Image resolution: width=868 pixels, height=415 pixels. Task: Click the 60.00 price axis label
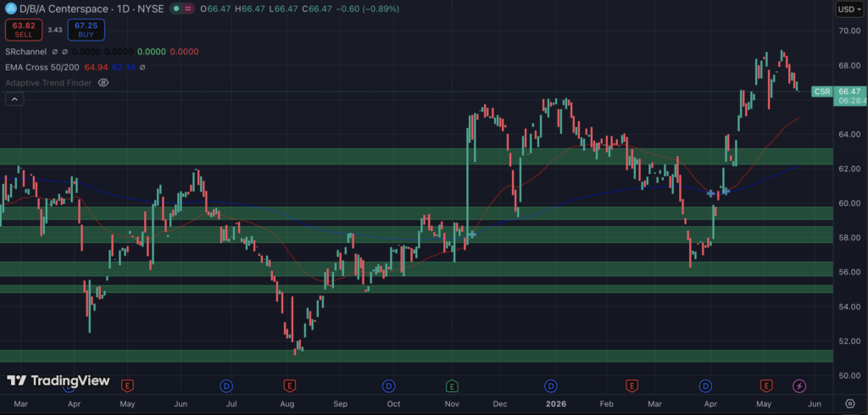(849, 203)
